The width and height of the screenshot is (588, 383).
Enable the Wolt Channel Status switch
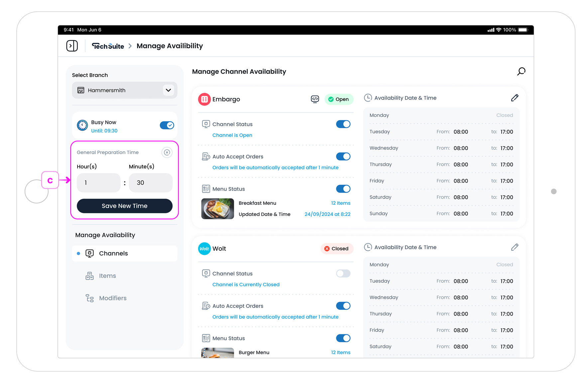tap(343, 274)
